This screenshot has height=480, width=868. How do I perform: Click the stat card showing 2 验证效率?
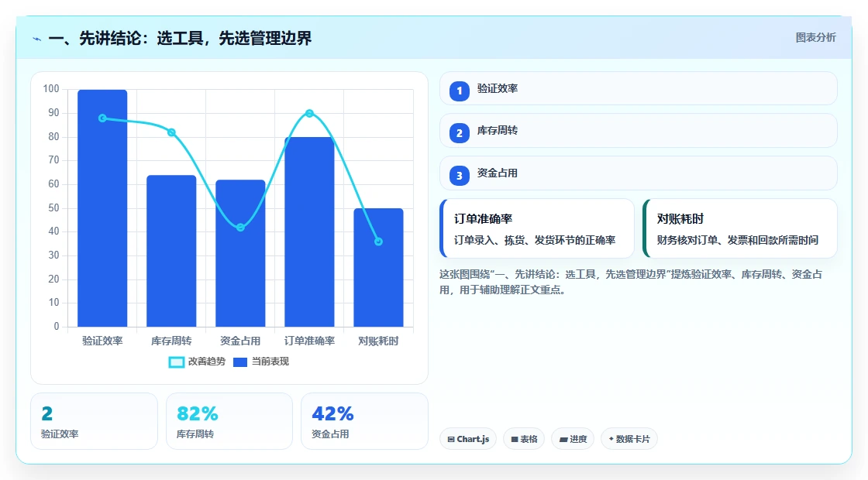(94, 421)
